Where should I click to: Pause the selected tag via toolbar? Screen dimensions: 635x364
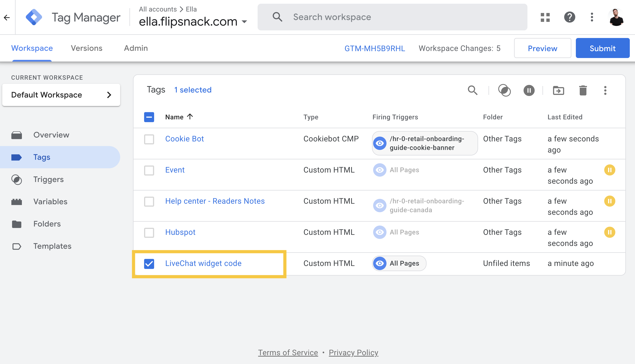[x=529, y=90]
